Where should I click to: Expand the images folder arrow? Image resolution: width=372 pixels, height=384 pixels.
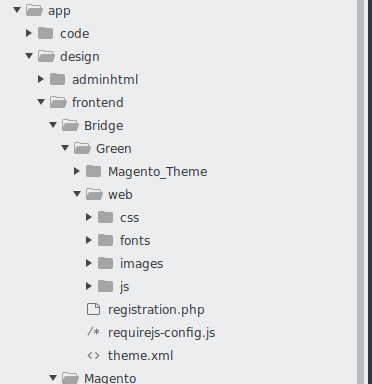pyautogui.click(x=89, y=263)
